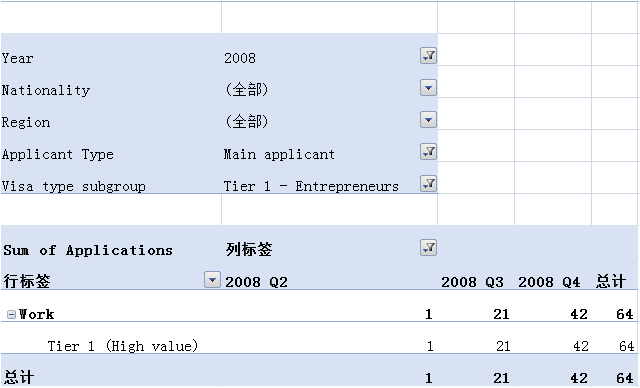Click the Visa type subgroup field label
The image size is (640, 388).
[x=73, y=186]
